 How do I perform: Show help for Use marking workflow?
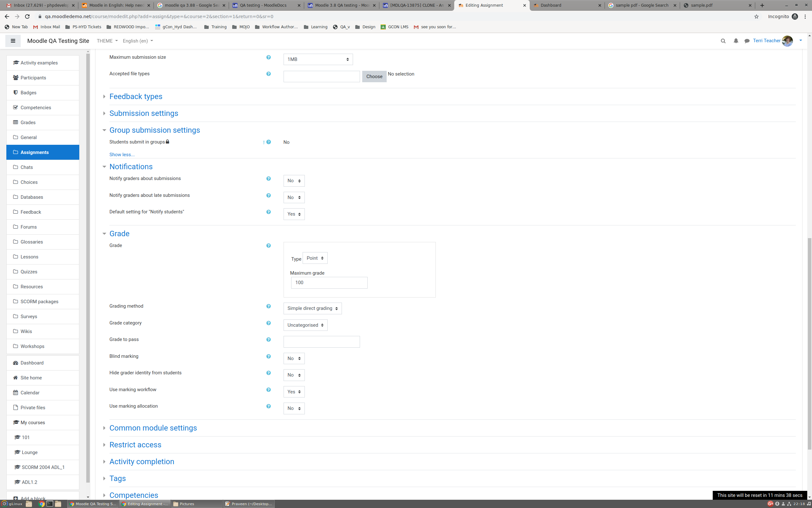(x=268, y=390)
